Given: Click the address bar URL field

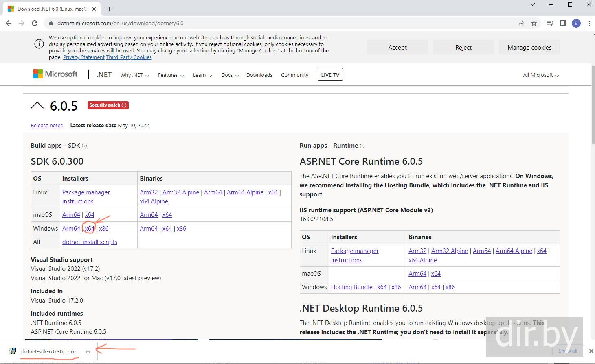Looking at the screenshot, I should click(x=269, y=23).
